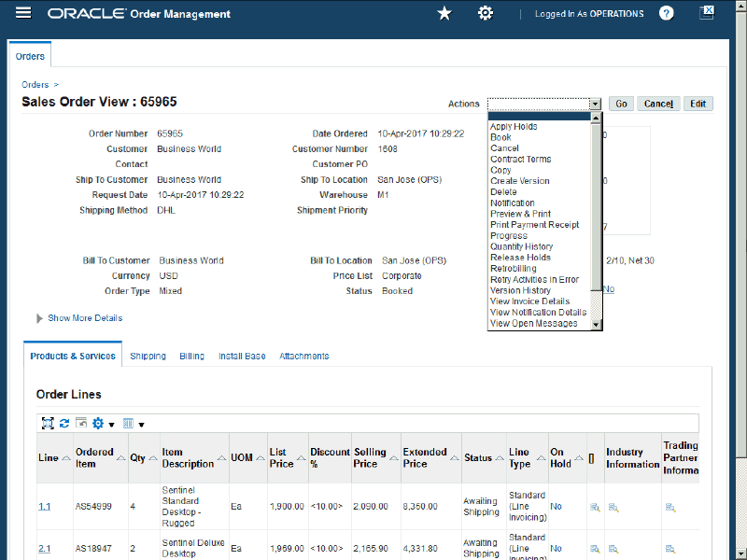Select Preview & Print action

coord(520,215)
